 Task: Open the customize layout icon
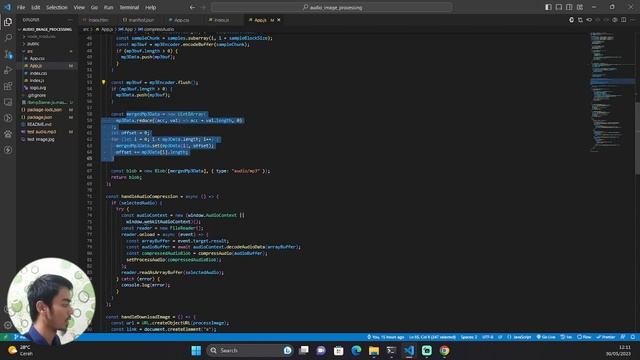[580, 7]
